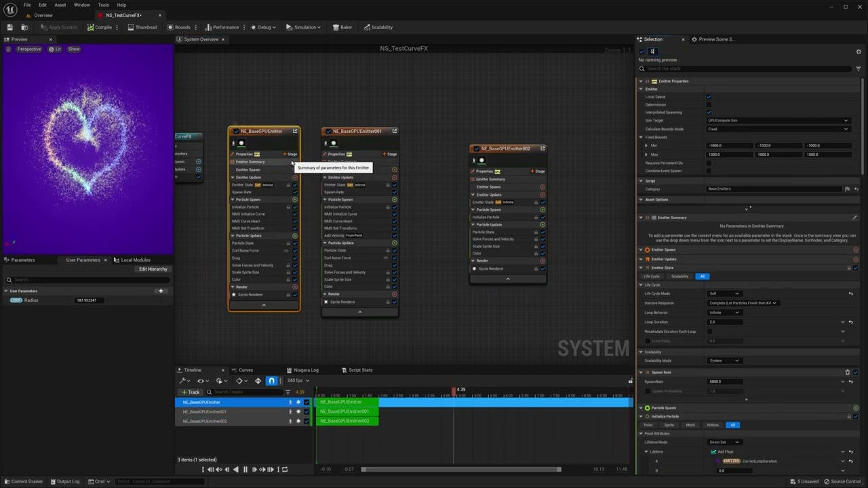
Task: Open the Performance stats tool
Action: (x=222, y=27)
